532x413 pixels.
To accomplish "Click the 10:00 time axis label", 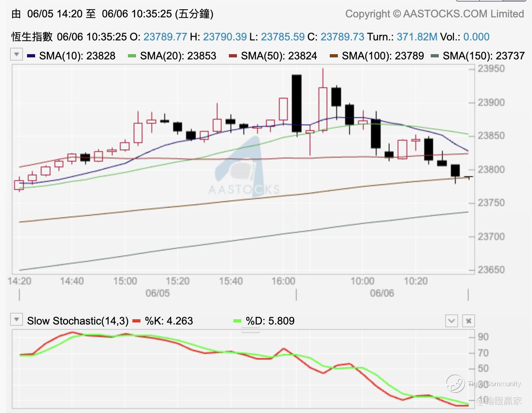I will point(362,281).
